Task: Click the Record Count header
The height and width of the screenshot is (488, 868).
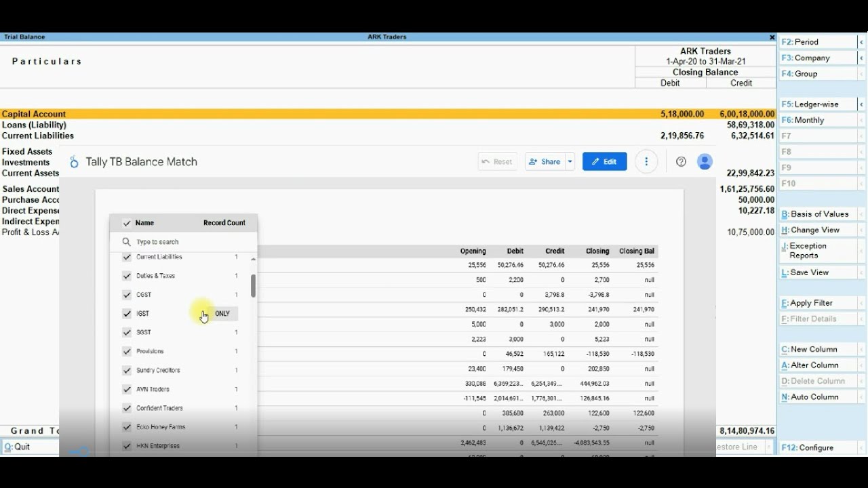Action: tap(224, 223)
